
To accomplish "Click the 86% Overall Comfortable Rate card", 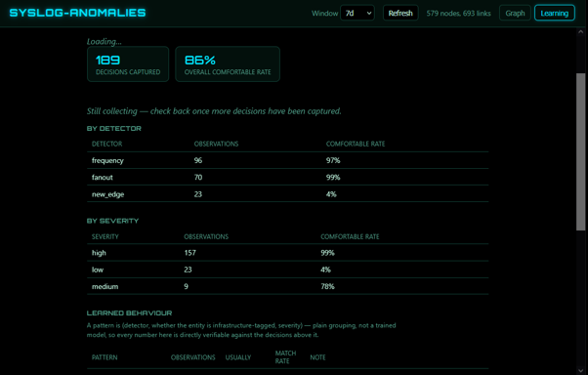I will 228,64.
